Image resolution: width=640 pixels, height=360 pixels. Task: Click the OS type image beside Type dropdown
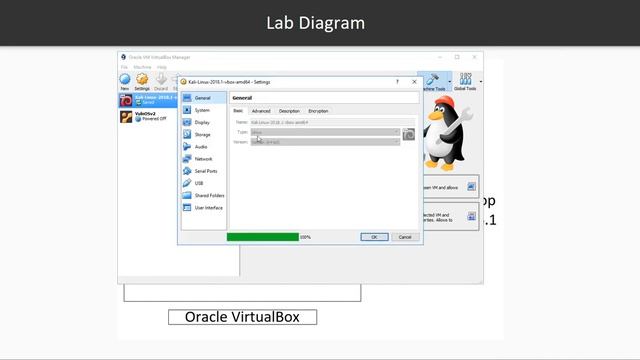pyautogui.click(x=409, y=134)
